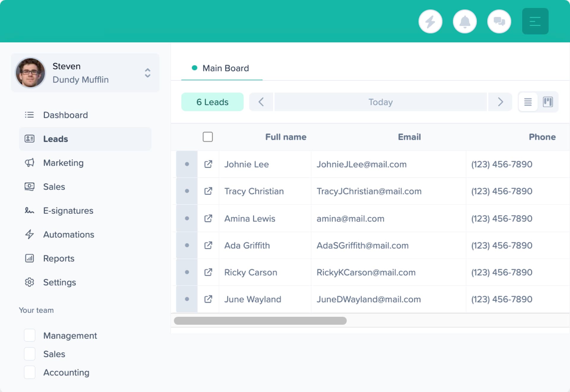Click the 6 Leads button
The width and height of the screenshot is (570, 392).
coord(212,102)
